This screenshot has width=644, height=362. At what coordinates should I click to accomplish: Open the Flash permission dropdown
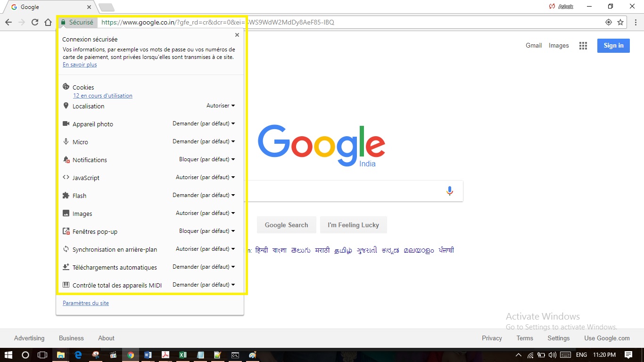204,195
